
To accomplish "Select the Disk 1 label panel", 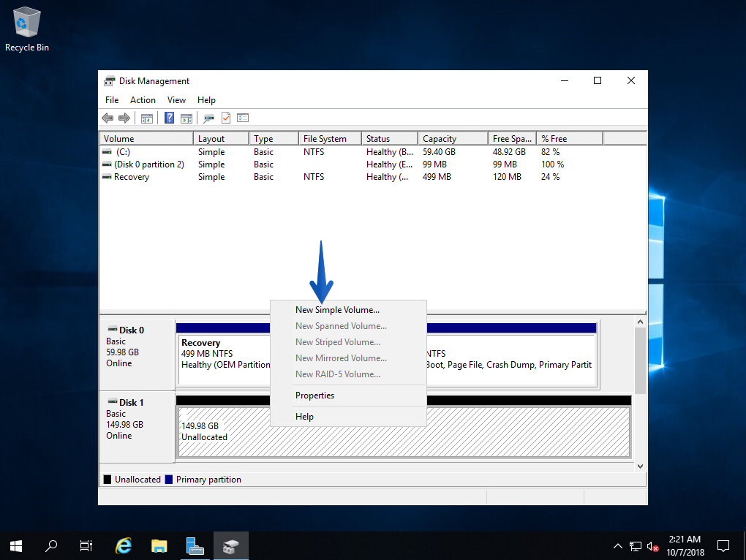I will pos(137,426).
